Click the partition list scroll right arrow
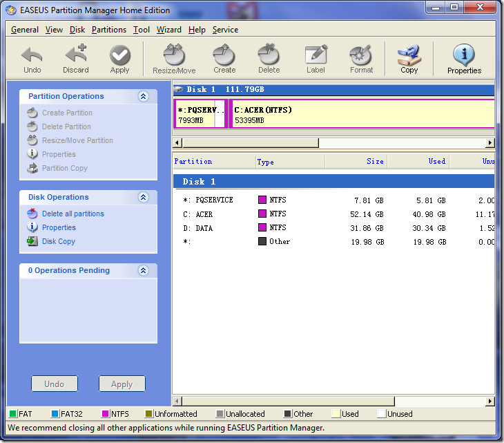Viewport: 504px width, 443px height. coord(490,401)
